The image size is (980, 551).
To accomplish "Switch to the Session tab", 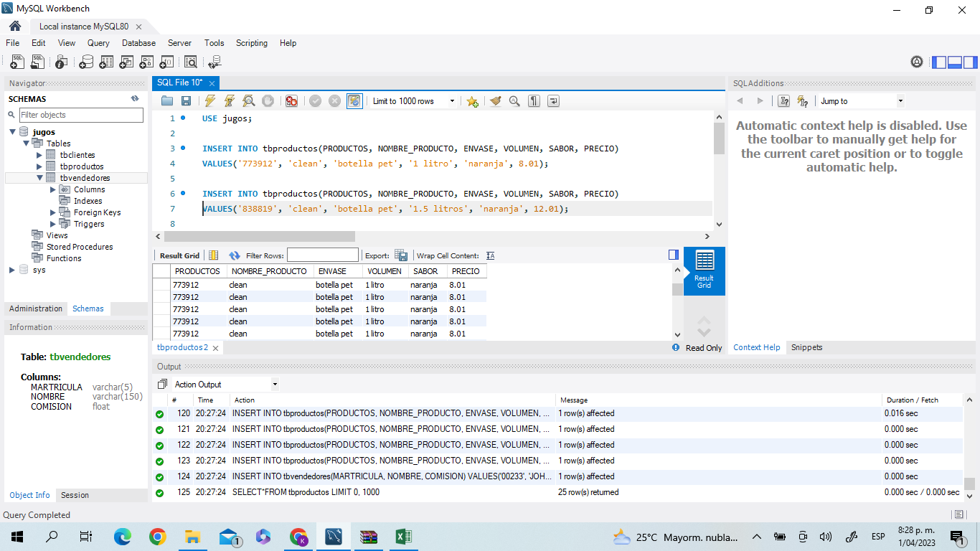I will coord(75,495).
